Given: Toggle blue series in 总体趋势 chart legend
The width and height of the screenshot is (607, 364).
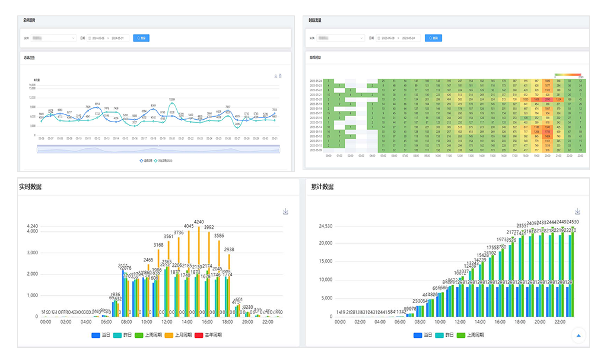Looking at the screenshot, I should 146,161.
